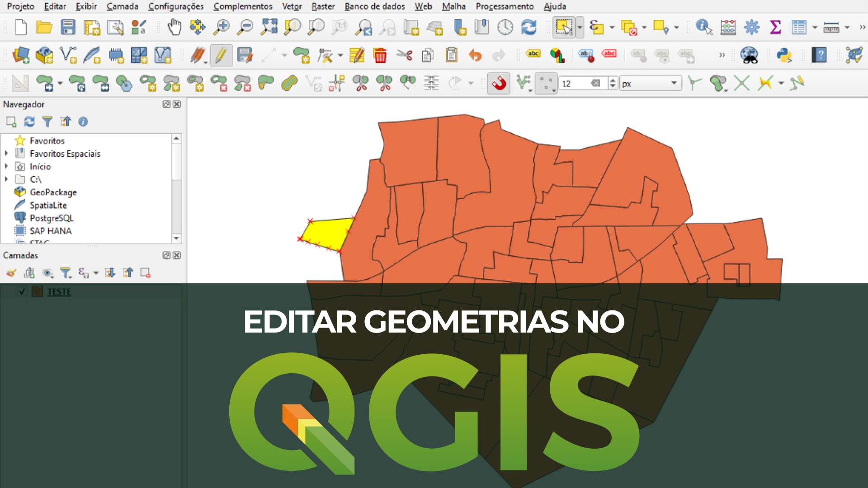Expand the C:\ drive in the Navegador
868x488 pixels.
[6, 179]
